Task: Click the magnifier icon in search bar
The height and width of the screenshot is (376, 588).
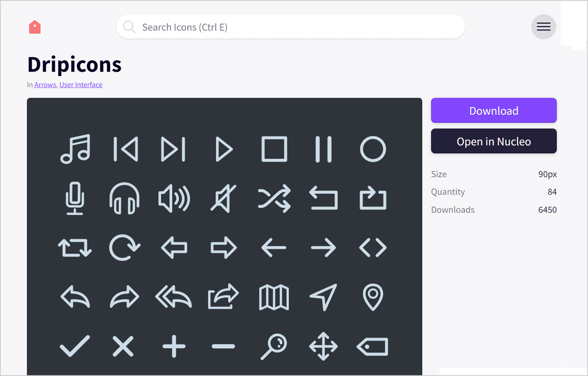Action: [x=129, y=27]
